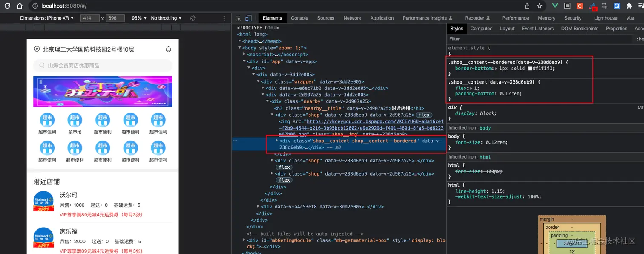Select the Computed sidebar tab
Screen dimensions: 644x254
point(482,29)
